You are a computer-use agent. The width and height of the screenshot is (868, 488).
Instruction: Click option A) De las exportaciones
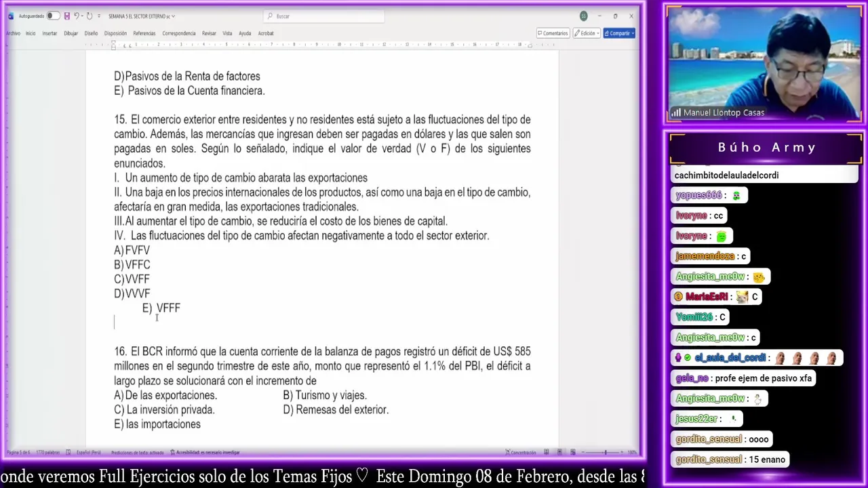(x=165, y=395)
